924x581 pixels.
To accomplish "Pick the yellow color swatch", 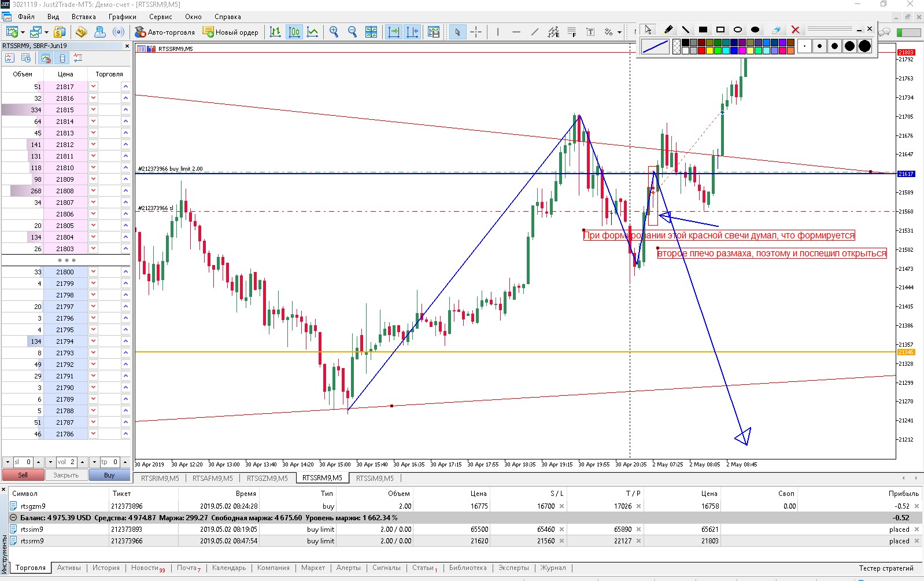I will (x=709, y=51).
